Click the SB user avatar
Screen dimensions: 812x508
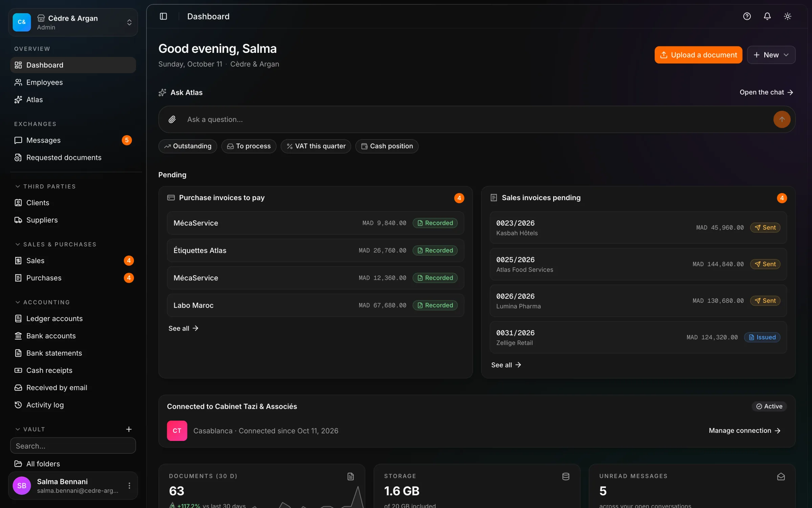pyautogui.click(x=22, y=485)
